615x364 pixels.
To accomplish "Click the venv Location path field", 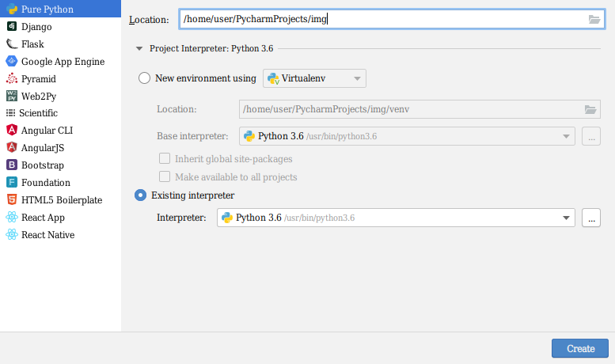I will tap(419, 109).
